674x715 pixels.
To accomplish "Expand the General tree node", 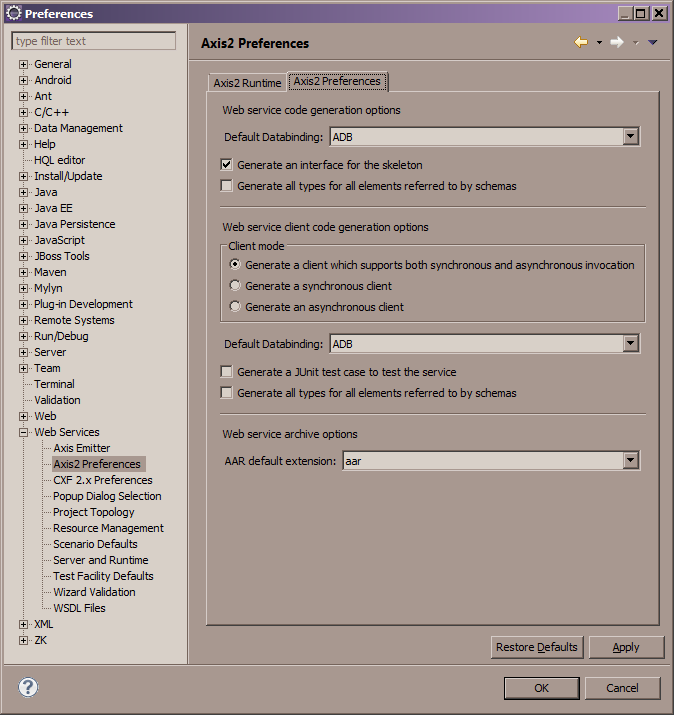I will click(23, 64).
